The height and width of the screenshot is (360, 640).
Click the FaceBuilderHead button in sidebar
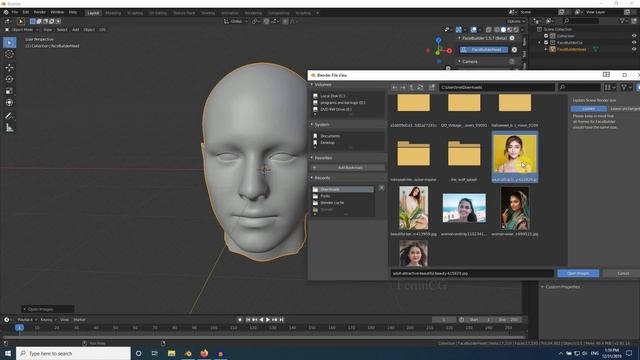(x=484, y=50)
